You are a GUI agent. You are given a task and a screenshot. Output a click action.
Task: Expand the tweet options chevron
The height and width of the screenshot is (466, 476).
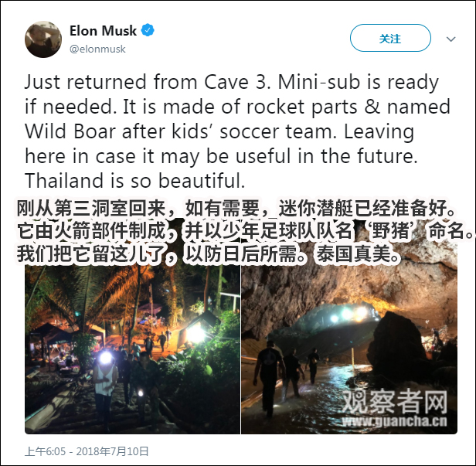coord(451,39)
